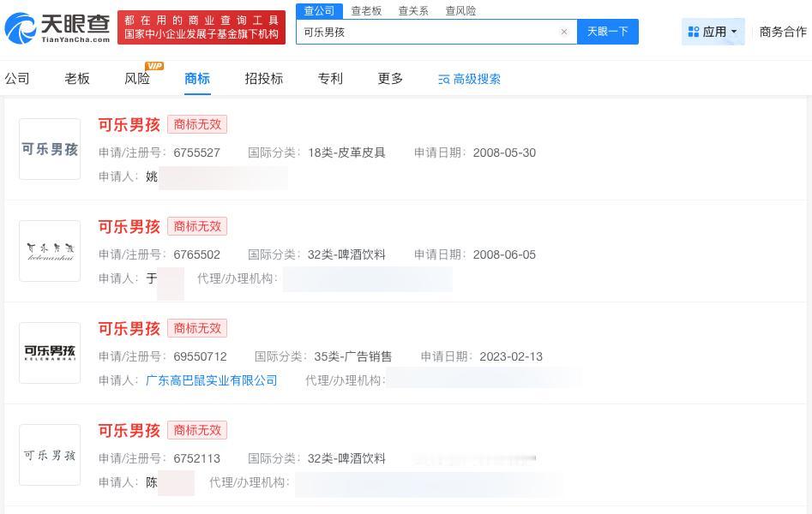Open trademark thumbnail for registration 69550712
Image resolution: width=812 pixels, height=514 pixels.
pos(50,353)
